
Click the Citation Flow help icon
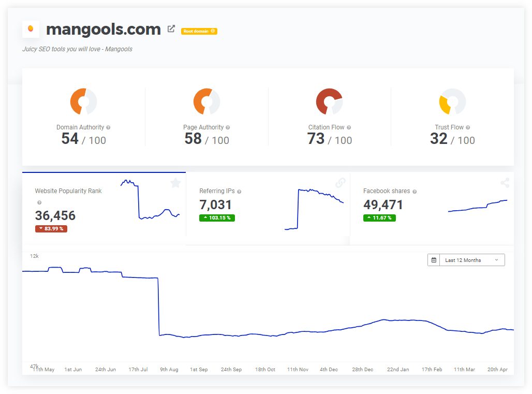pos(349,127)
